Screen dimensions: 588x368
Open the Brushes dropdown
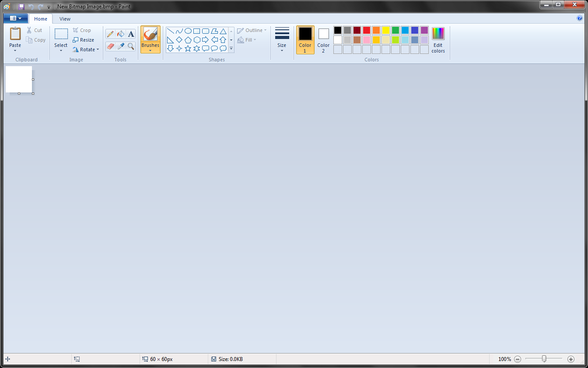click(150, 50)
